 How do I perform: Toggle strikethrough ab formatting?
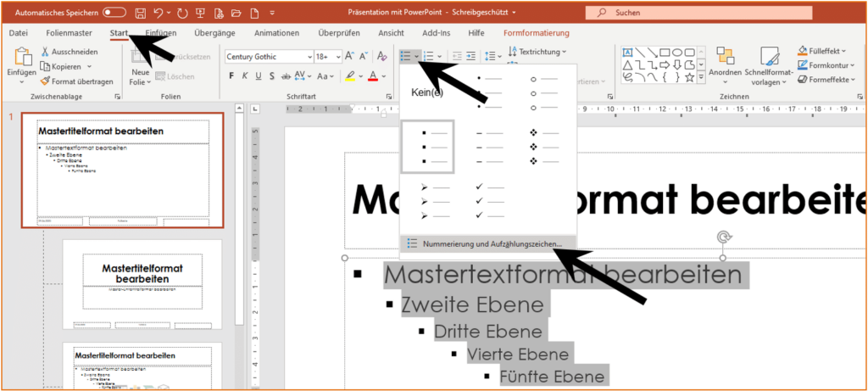point(287,75)
